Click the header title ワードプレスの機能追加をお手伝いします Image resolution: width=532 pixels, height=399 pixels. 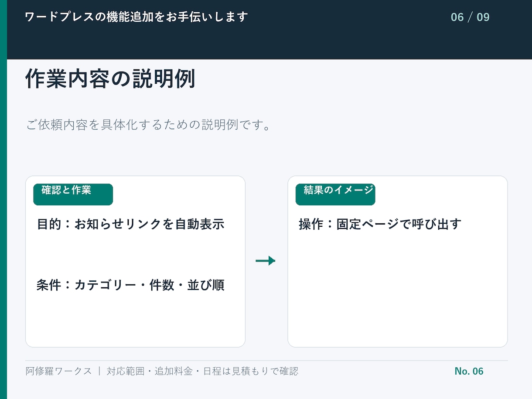[136, 17]
